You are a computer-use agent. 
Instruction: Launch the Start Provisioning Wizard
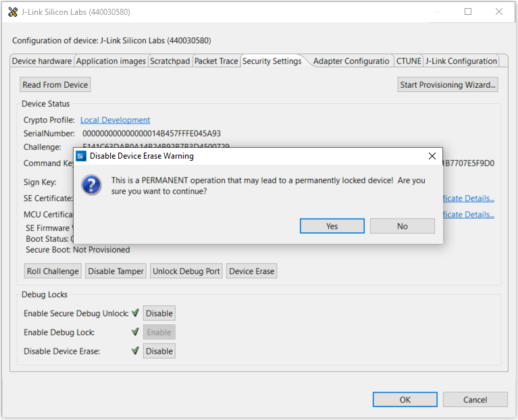point(448,84)
